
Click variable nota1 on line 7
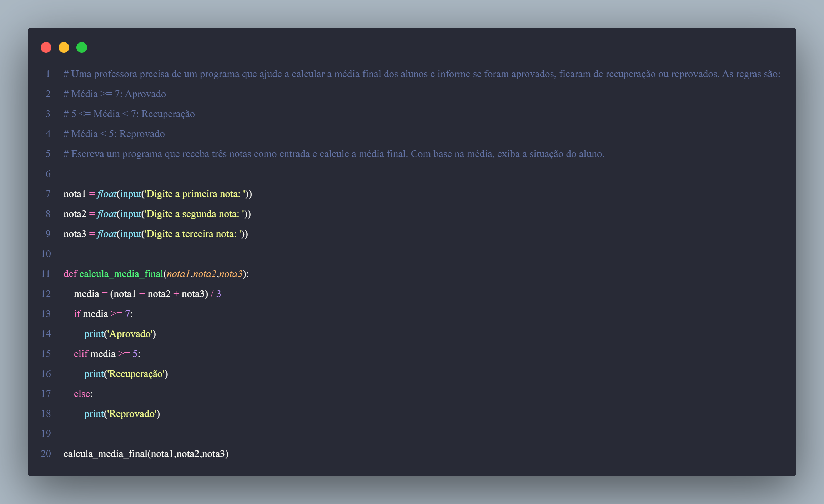(x=75, y=194)
